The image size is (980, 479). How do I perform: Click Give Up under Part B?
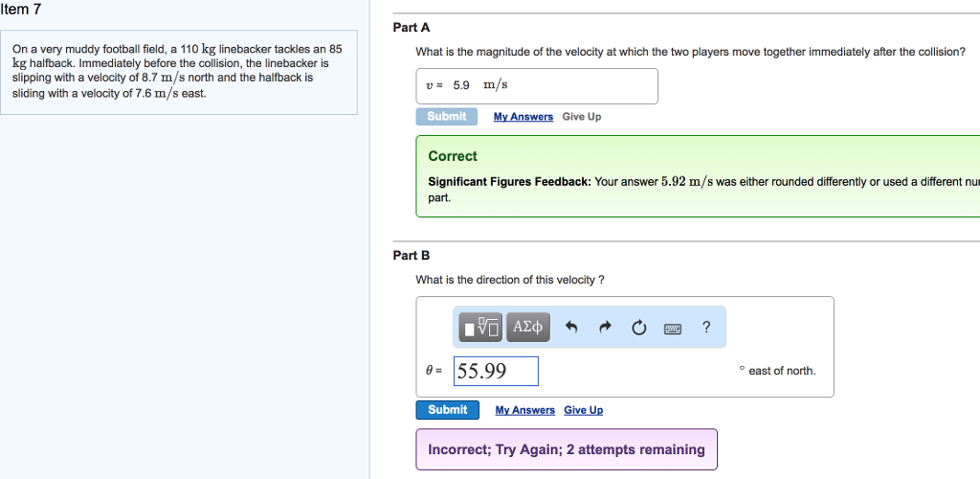pos(583,410)
